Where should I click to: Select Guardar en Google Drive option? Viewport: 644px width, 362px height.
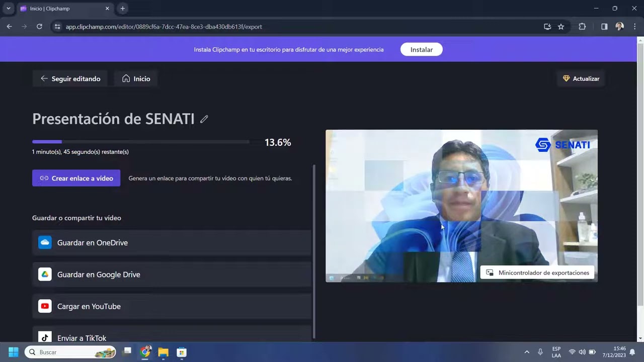coord(172,275)
